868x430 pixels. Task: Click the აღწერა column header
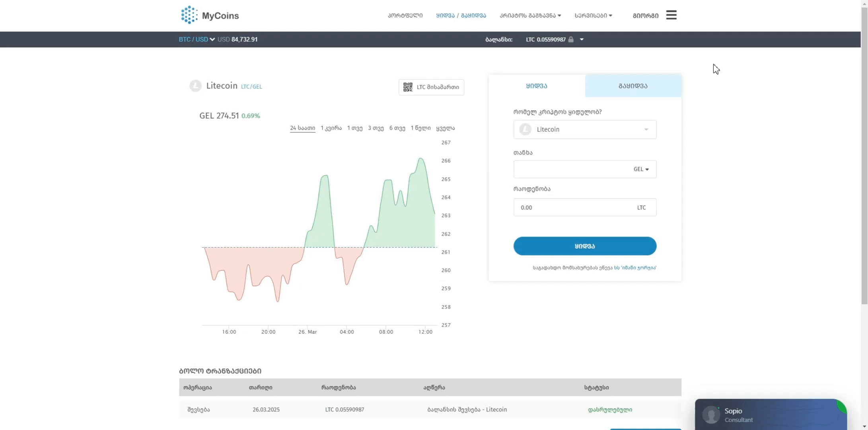point(434,387)
